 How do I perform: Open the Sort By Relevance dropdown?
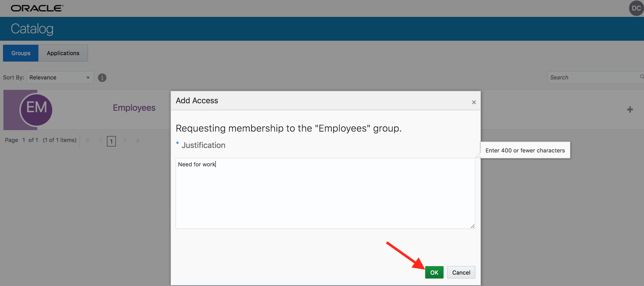60,77
